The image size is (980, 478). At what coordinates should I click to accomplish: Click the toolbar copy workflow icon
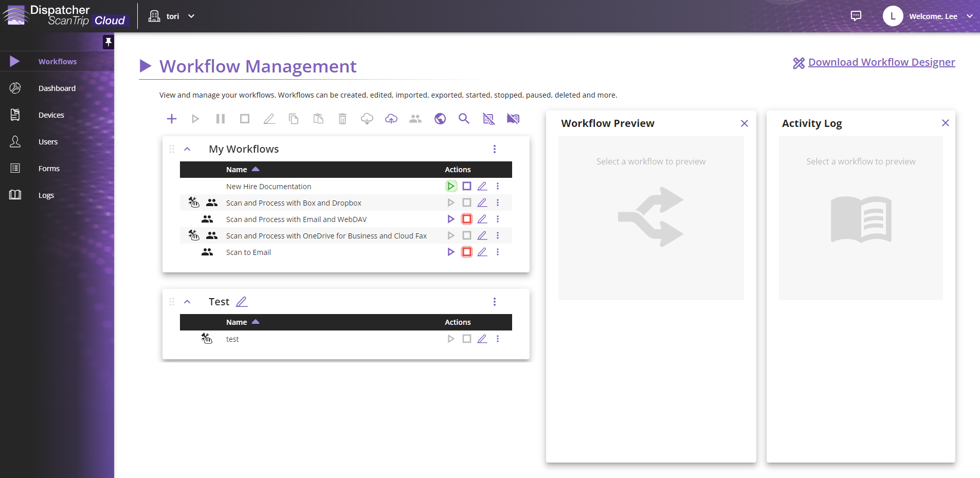click(294, 119)
